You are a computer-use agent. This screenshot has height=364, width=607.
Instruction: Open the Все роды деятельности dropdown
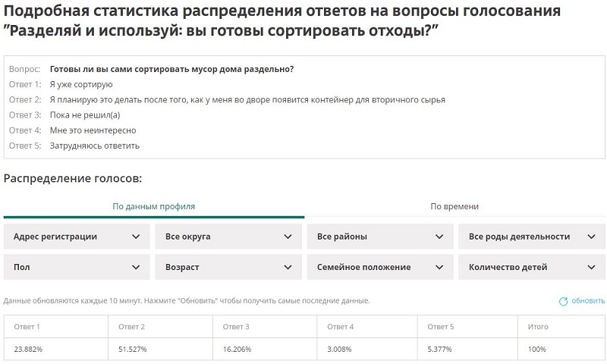click(x=531, y=237)
